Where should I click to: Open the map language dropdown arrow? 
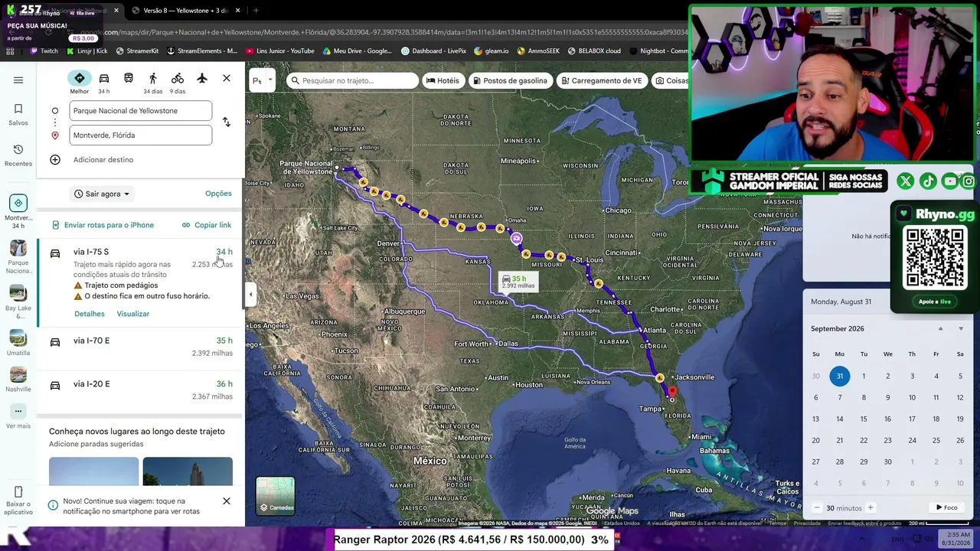click(269, 80)
